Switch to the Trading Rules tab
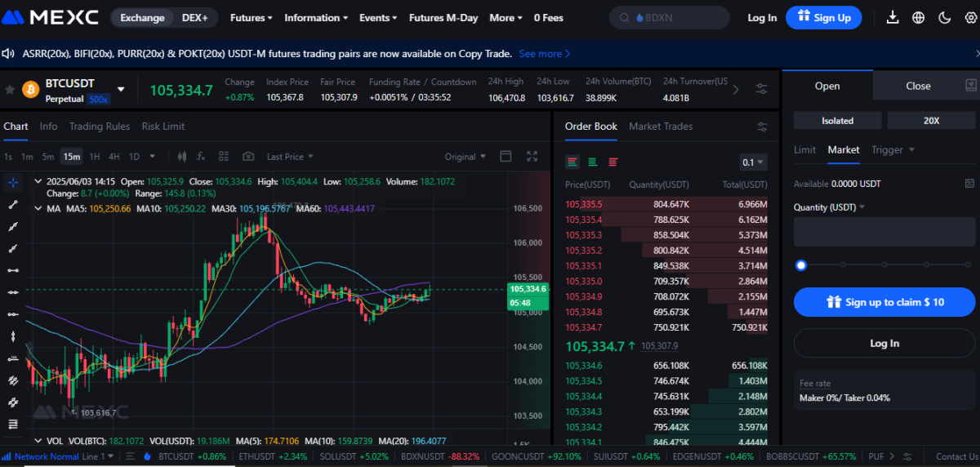Viewport: 980px width, 467px height. [x=100, y=127]
